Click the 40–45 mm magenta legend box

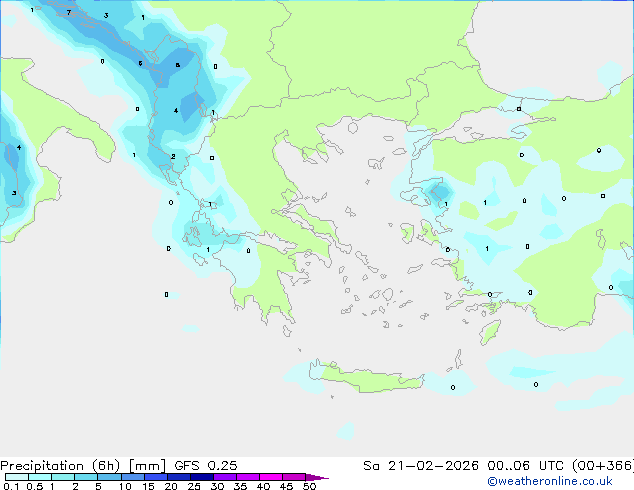click(x=271, y=477)
